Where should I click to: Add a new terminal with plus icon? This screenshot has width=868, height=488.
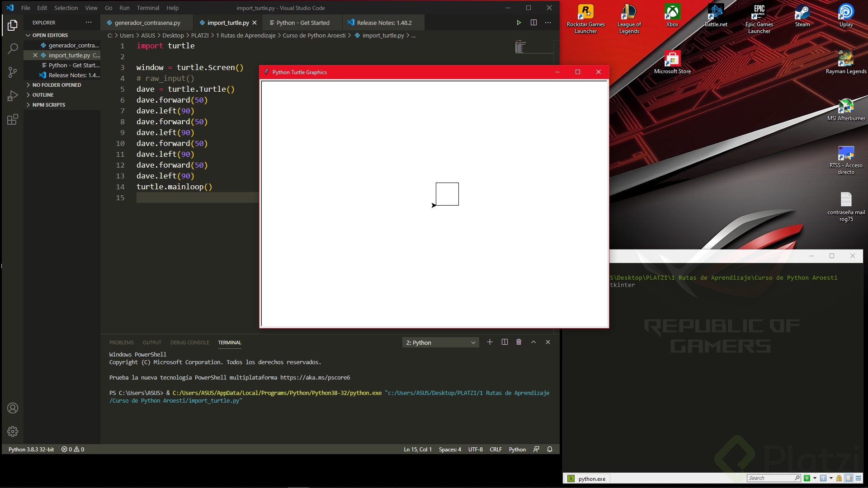point(490,342)
